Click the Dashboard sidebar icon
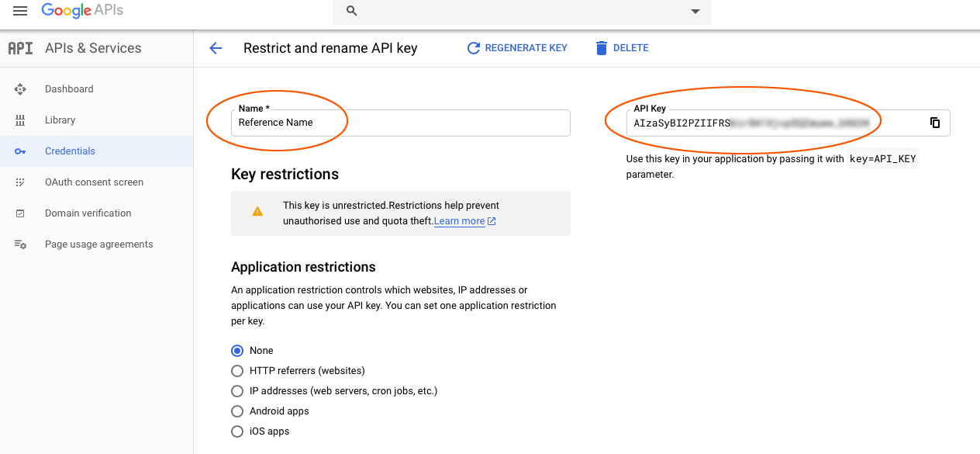Screen dimensions: 980x454 (x=21, y=89)
